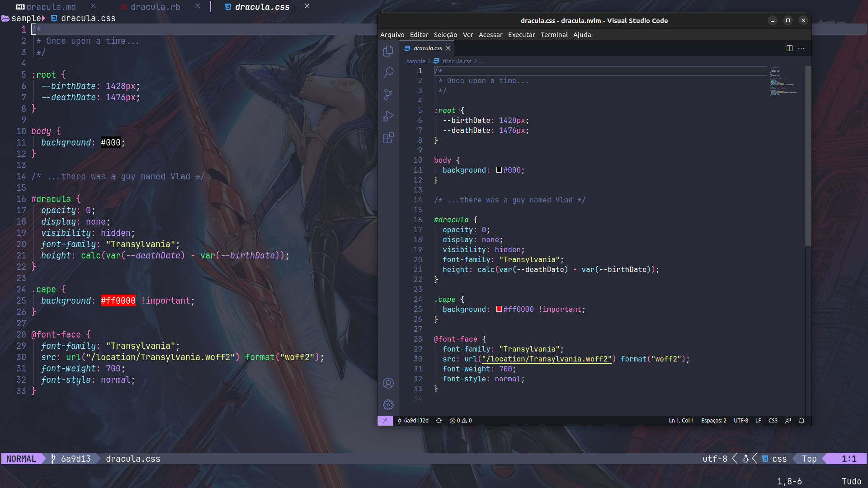Open the Terminal menu

click(x=554, y=35)
